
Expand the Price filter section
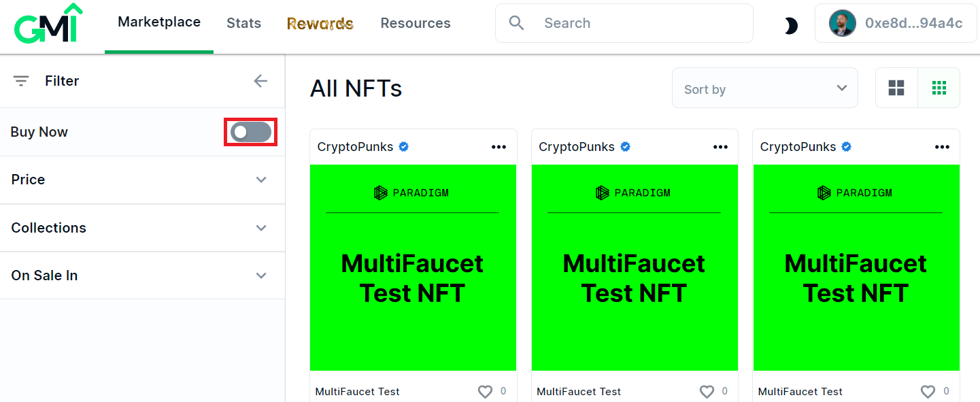click(x=142, y=180)
